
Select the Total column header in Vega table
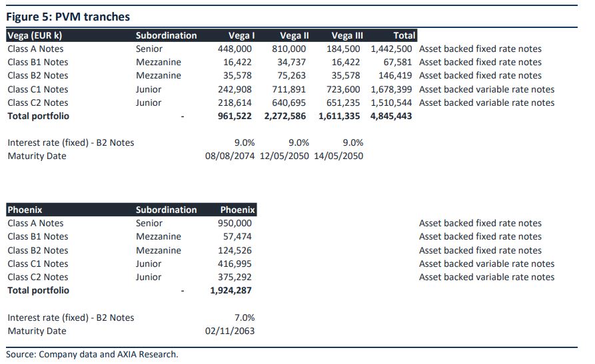click(404, 36)
